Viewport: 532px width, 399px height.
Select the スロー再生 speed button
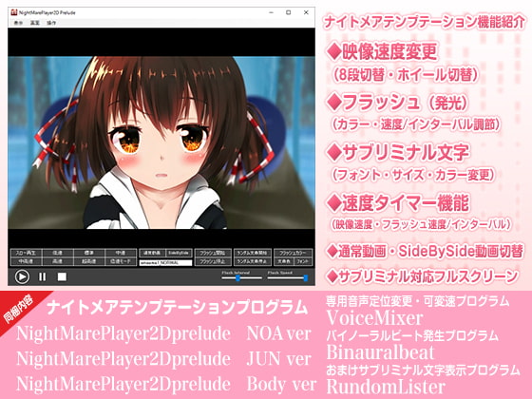coord(27,253)
